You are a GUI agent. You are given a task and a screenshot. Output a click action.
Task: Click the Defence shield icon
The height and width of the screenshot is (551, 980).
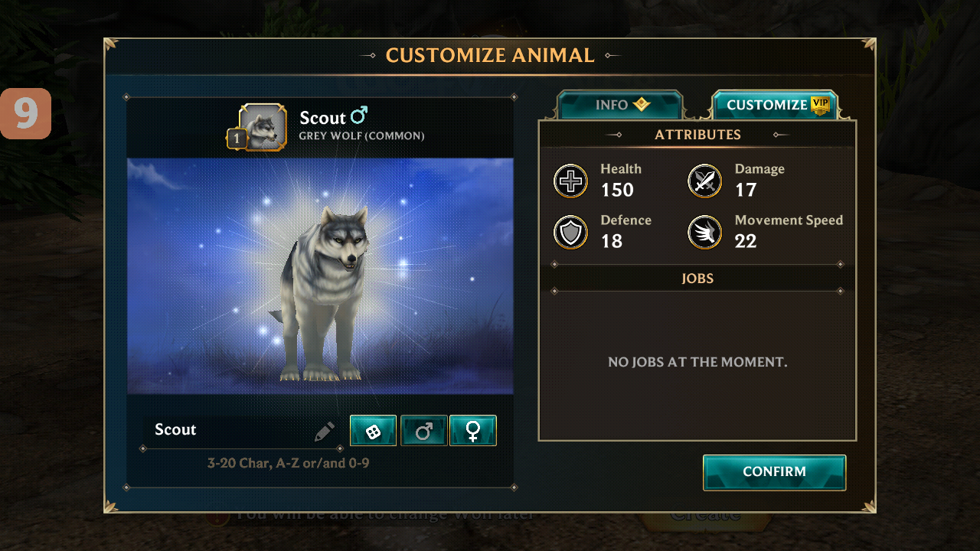[570, 233]
